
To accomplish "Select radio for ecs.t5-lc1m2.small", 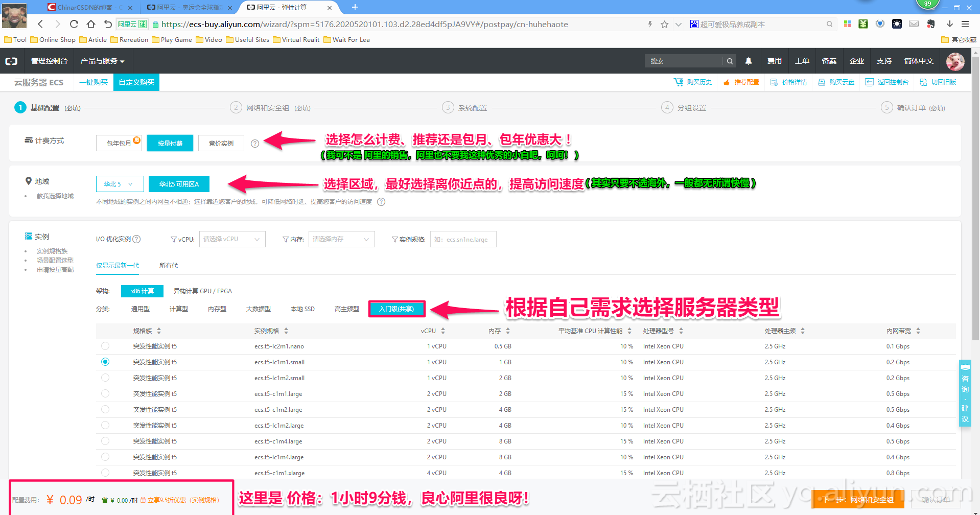I will (105, 378).
